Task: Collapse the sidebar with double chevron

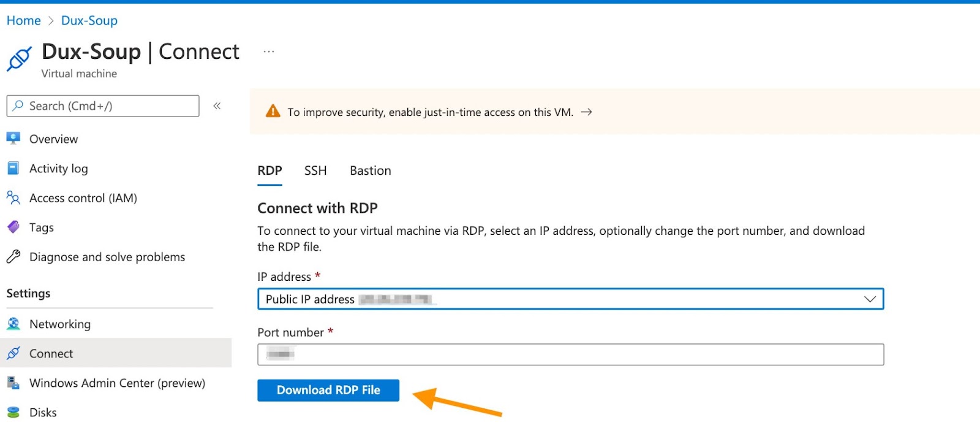Action: click(x=217, y=106)
